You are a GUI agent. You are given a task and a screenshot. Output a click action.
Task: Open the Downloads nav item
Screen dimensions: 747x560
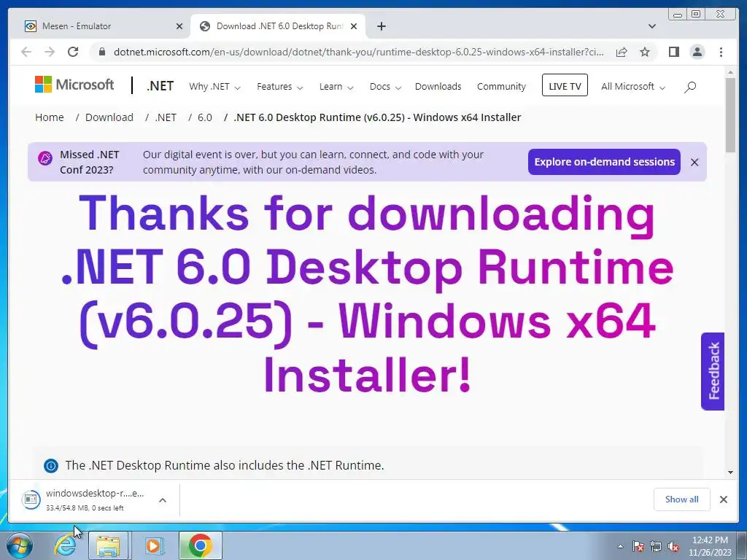[x=438, y=87]
